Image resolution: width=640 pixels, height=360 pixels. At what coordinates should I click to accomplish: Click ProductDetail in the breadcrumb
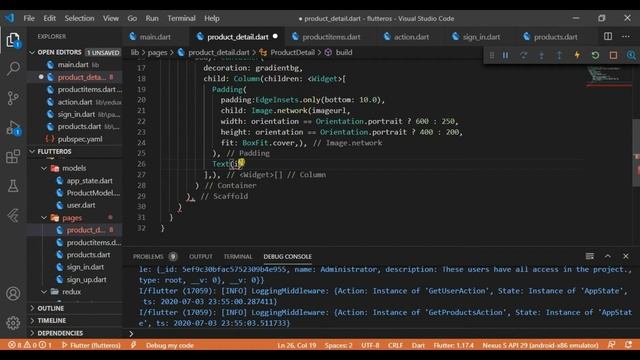point(292,52)
